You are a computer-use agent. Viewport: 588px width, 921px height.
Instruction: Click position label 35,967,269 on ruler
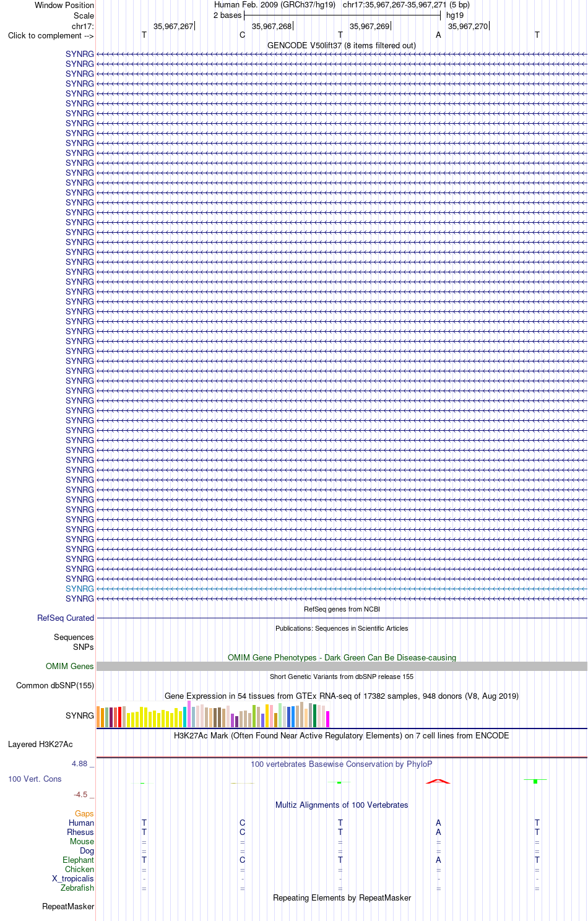370,26
